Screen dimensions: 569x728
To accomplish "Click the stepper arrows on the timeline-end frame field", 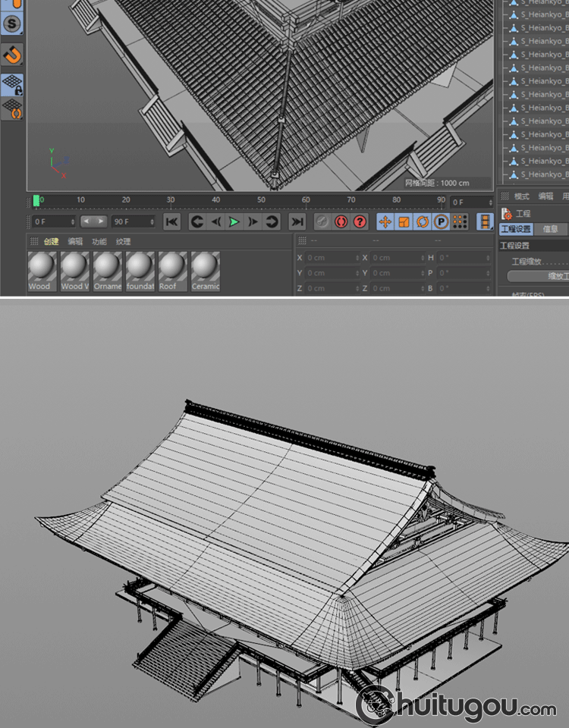I will pyautogui.click(x=491, y=202).
